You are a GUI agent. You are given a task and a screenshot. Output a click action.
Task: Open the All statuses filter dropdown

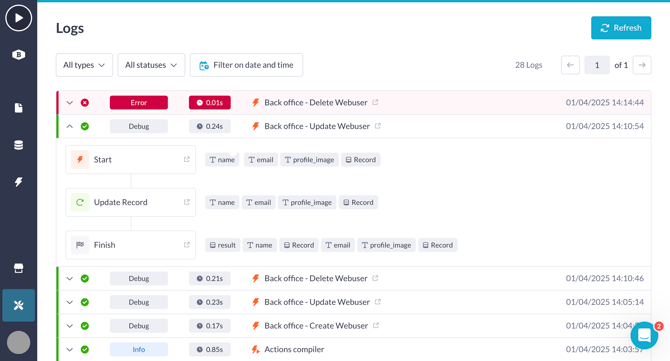click(151, 65)
